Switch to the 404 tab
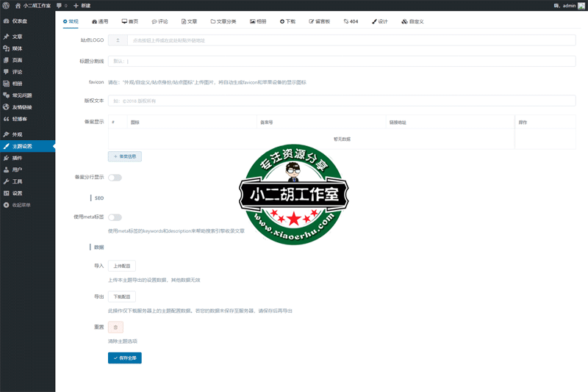Screen dimensions: 588x392 click(x=351, y=21)
